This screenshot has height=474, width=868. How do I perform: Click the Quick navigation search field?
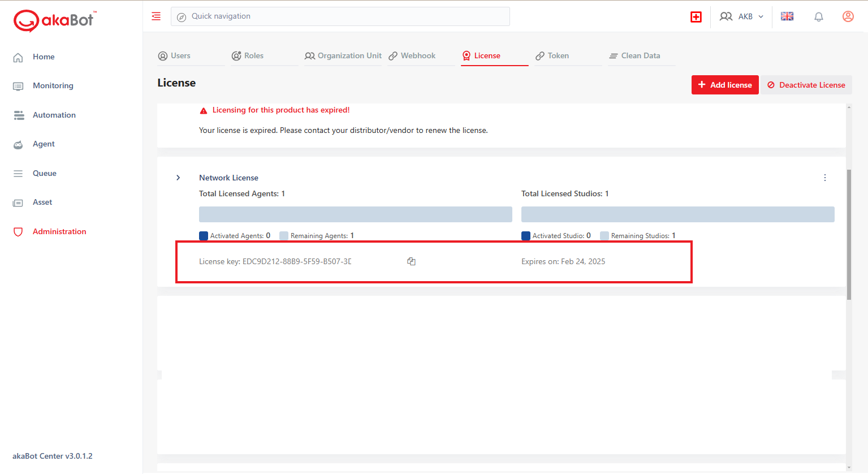[x=340, y=16]
